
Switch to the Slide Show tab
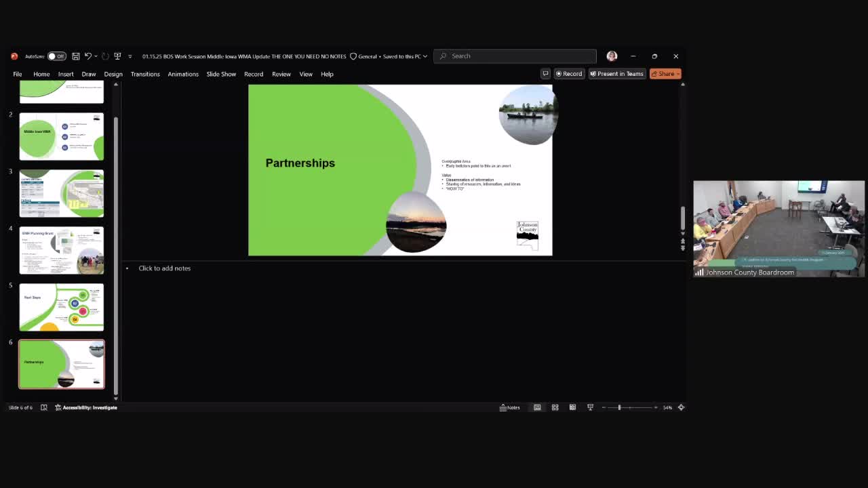221,74
